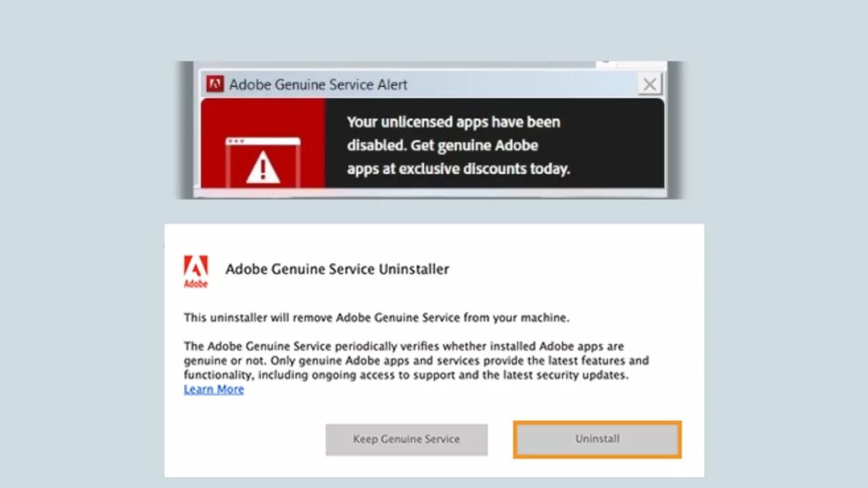Choose Keep Genuine Service

point(407,439)
